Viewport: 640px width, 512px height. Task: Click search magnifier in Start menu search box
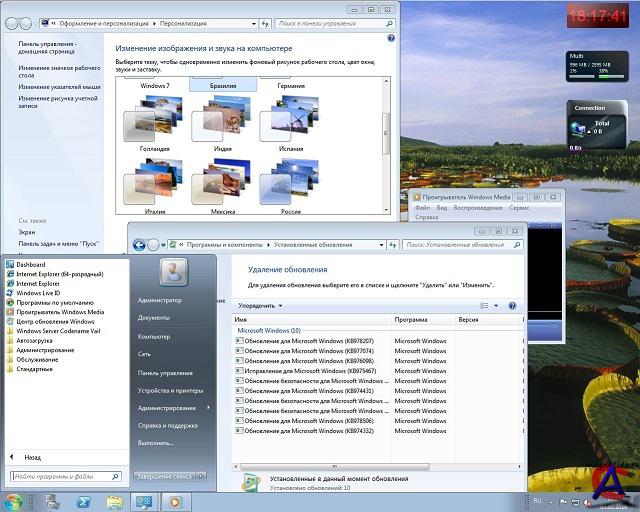coord(116,476)
